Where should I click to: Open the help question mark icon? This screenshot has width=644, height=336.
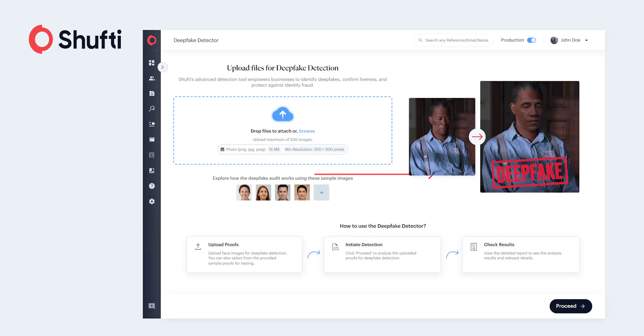click(152, 186)
